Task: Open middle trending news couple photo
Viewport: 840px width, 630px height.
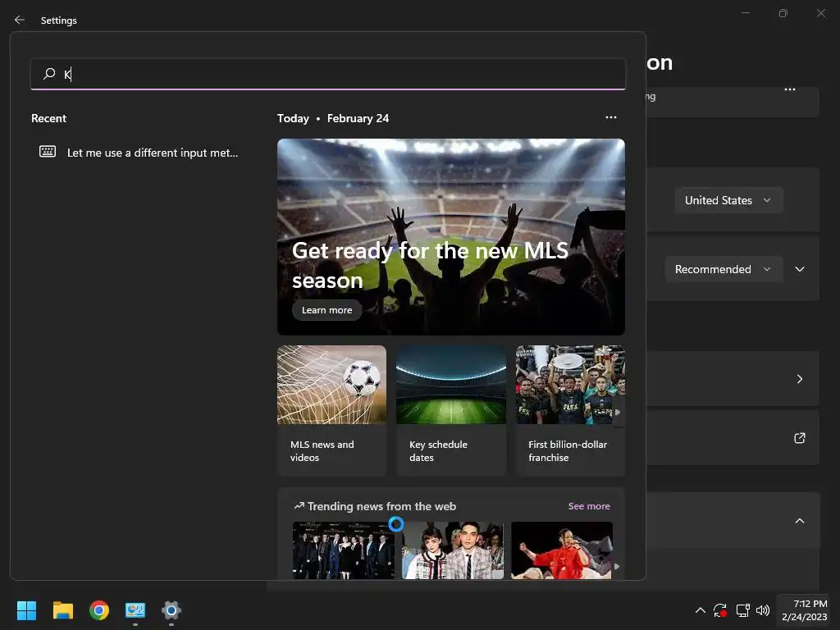Action: (453, 550)
